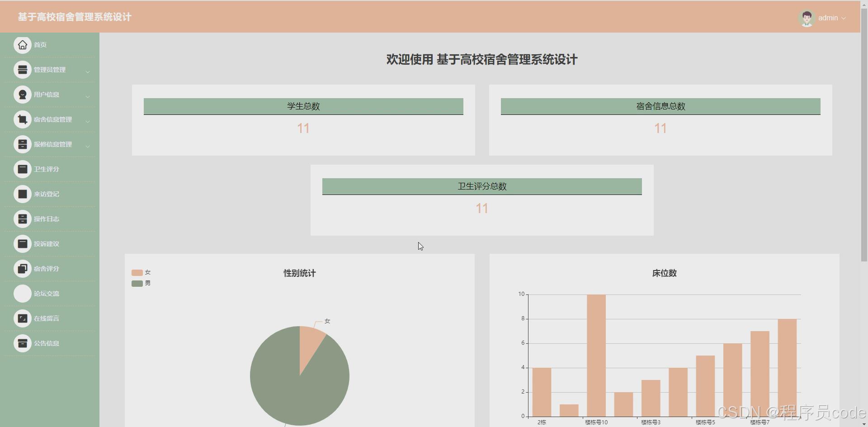Click the value 11 under 宿舍信息总数
This screenshot has height=427, width=868.
click(660, 128)
